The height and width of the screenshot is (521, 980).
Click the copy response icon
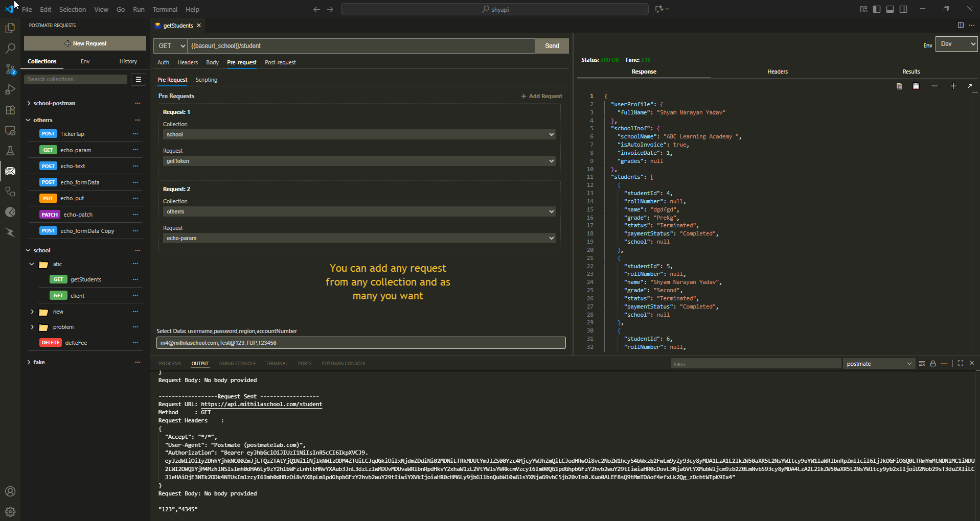899,86
